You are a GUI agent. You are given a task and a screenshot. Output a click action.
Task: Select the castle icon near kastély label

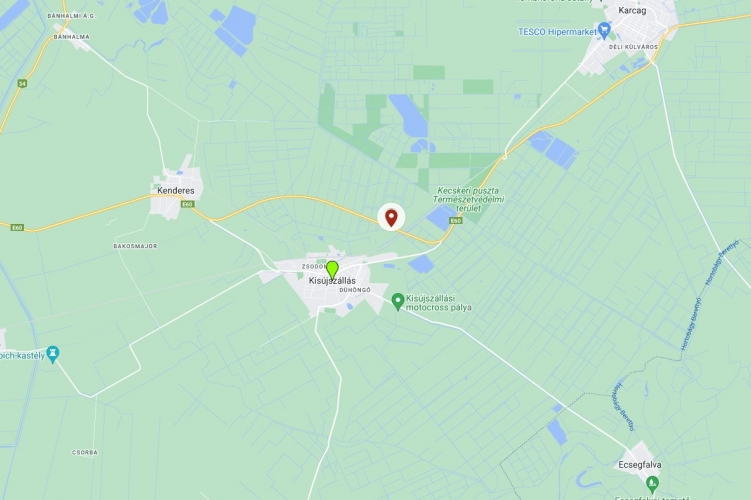point(53,355)
